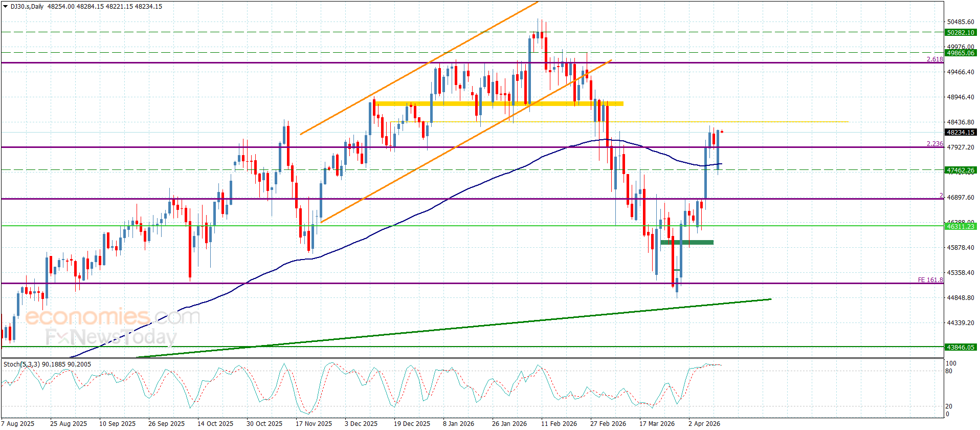
Task: Click the 50485.60 axis price value
Action: coord(961,22)
